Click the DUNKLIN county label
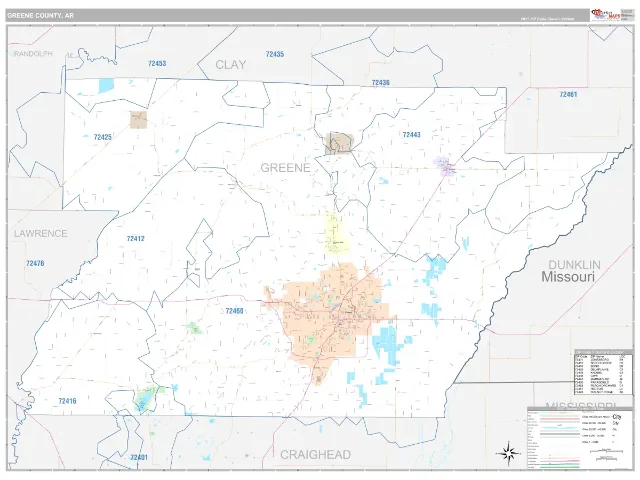 [x=574, y=264]
